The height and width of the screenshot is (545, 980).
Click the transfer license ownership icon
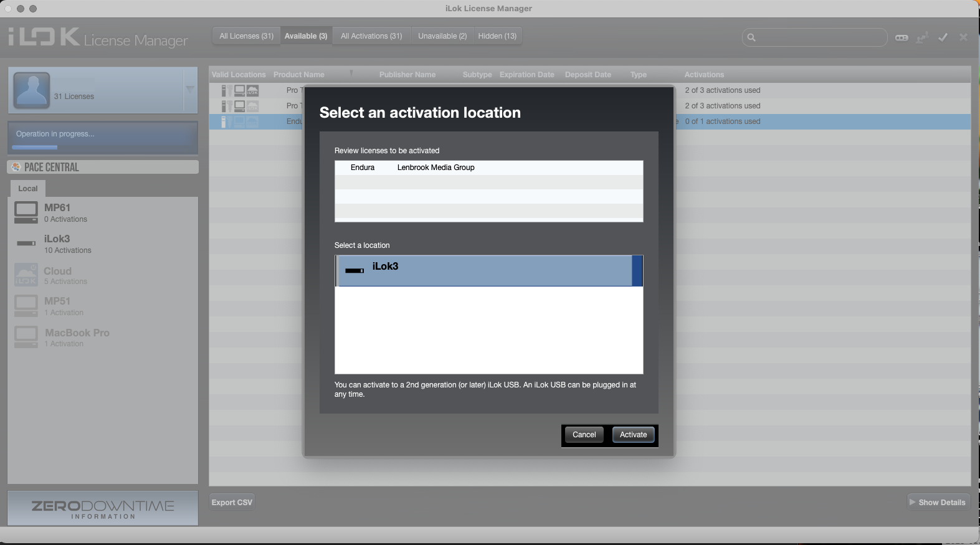pos(922,37)
